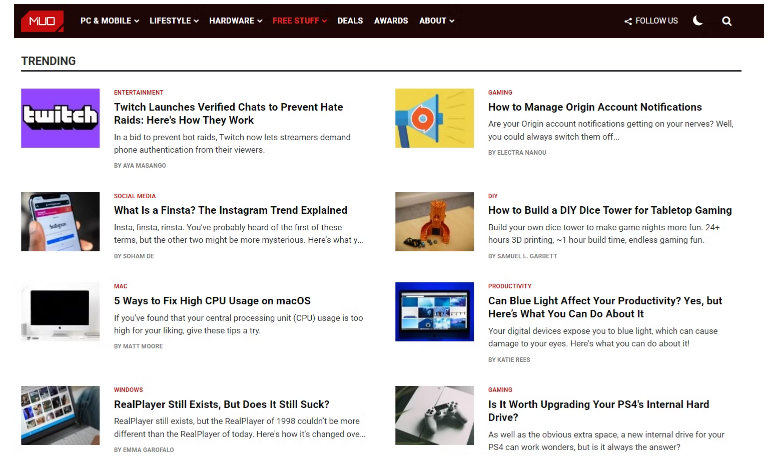Viewport: 779px width, 464px height.
Task: Open author Soham De's page
Action: point(138,256)
